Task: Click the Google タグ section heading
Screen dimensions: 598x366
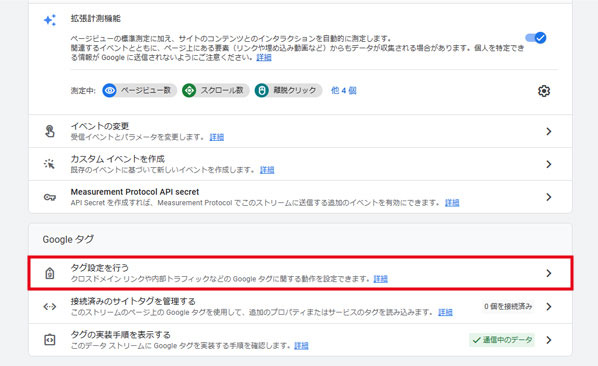Action: pyautogui.click(x=68, y=239)
